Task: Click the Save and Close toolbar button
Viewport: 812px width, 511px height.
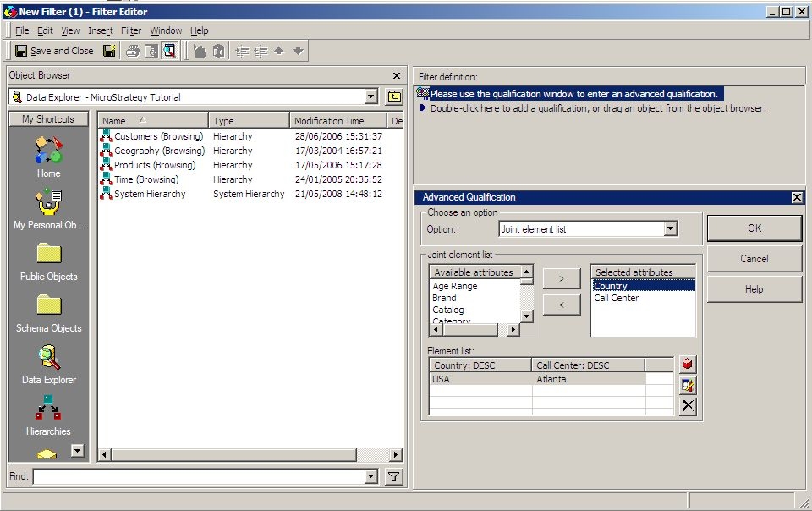Action: [54, 51]
